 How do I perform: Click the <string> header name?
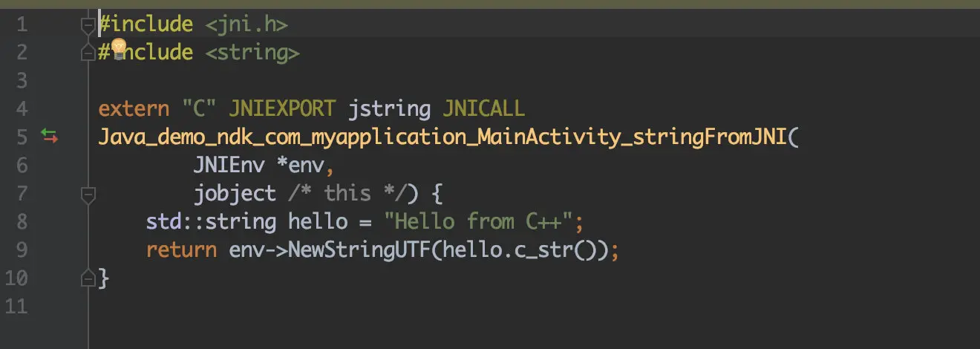pyautogui.click(x=252, y=53)
